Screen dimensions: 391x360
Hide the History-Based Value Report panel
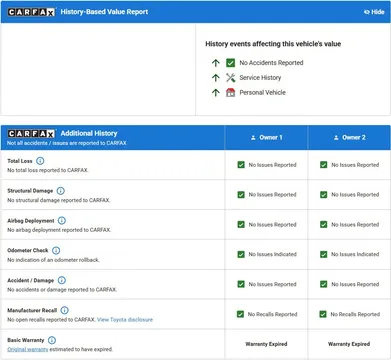click(x=374, y=12)
